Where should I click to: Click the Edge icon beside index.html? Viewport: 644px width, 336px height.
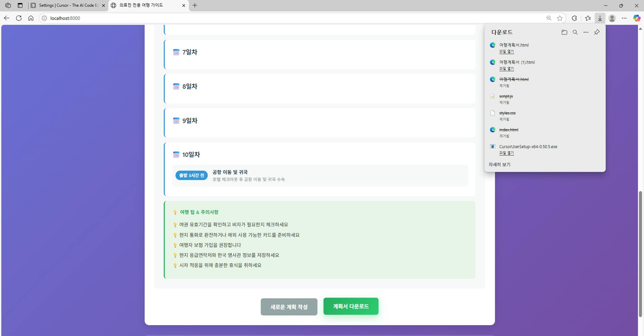492,130
